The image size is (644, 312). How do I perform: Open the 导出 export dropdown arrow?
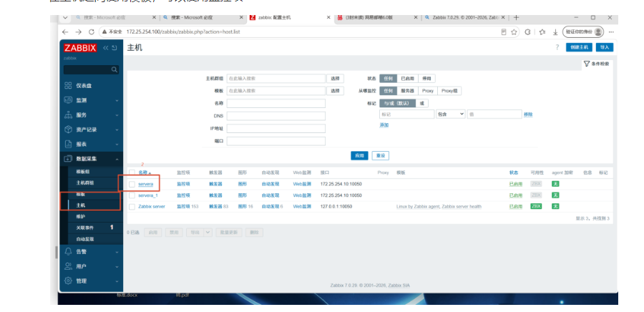point(208,233)
